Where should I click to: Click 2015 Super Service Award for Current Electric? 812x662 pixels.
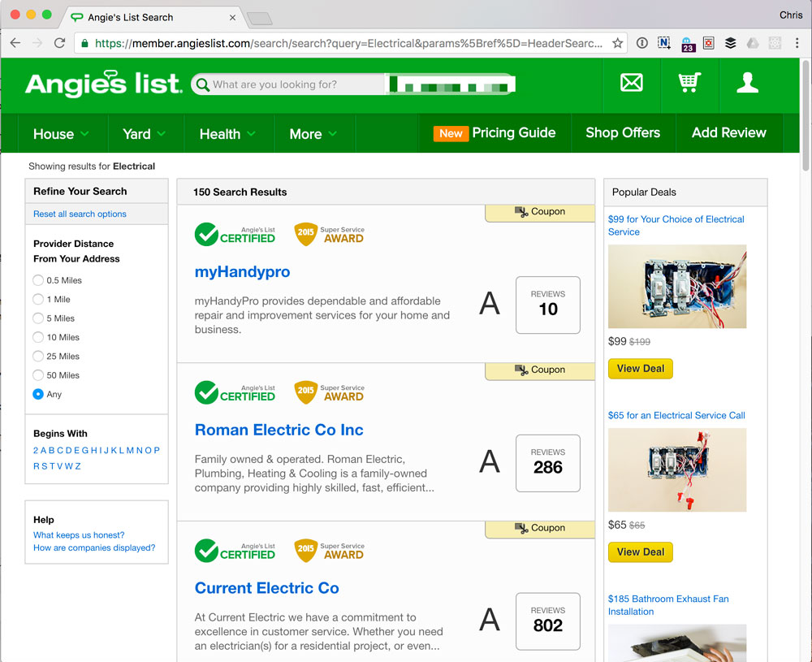click(x=330, y=551)
